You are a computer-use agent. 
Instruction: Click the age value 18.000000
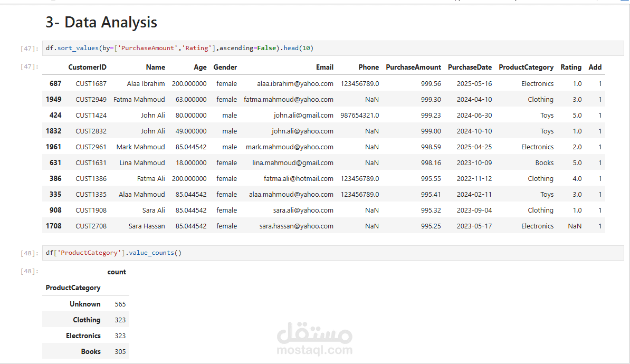tap(191, 162)
